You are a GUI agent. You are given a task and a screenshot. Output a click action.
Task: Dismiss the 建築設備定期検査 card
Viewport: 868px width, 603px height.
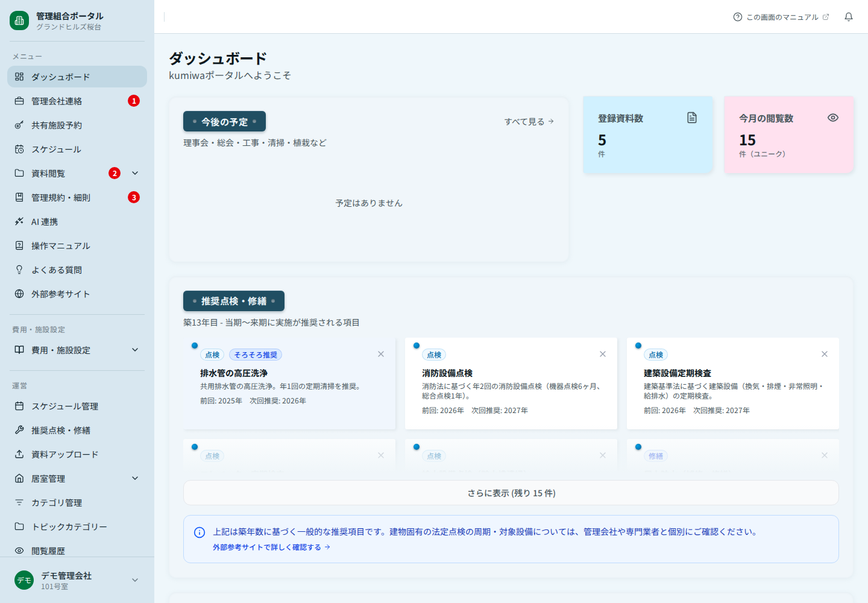pos(825,354)
